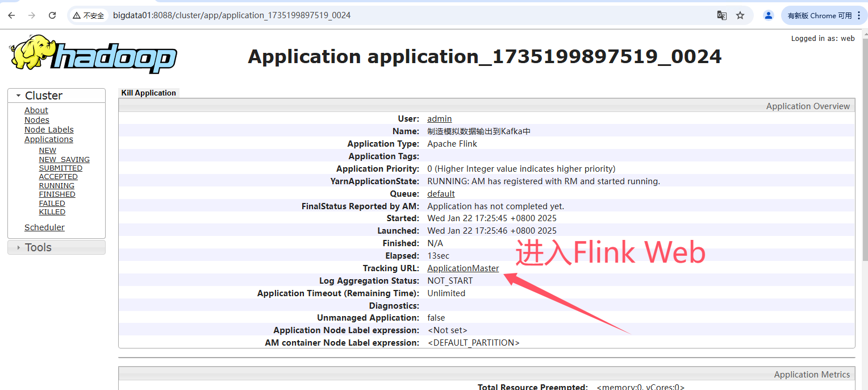
Task: Click the address bar URL field
Action: tap(398, 15)
